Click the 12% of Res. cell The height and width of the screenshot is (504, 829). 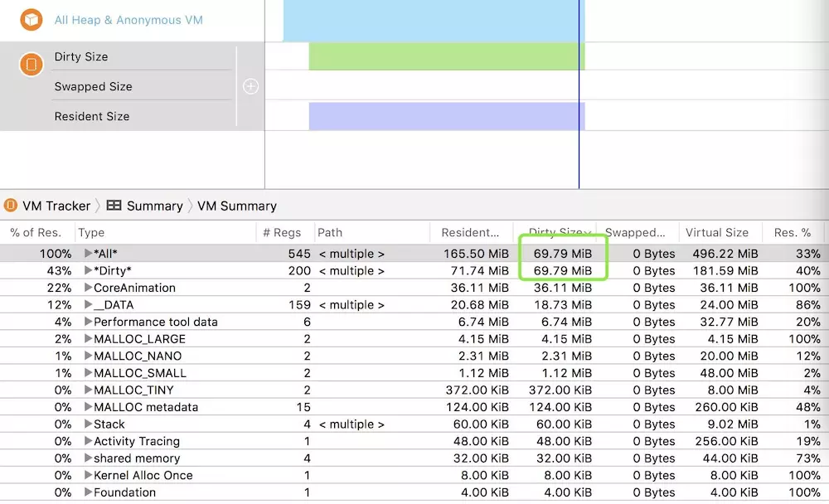59,304
